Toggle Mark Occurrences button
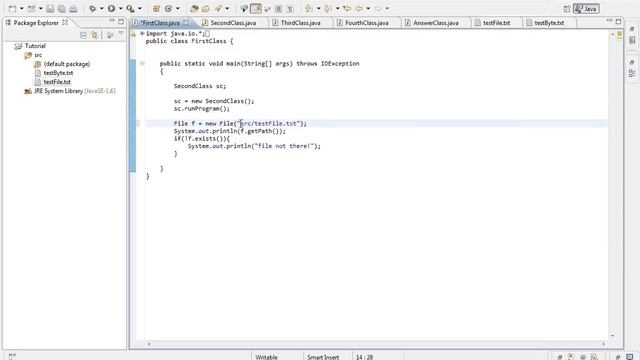 coord(256,9)
